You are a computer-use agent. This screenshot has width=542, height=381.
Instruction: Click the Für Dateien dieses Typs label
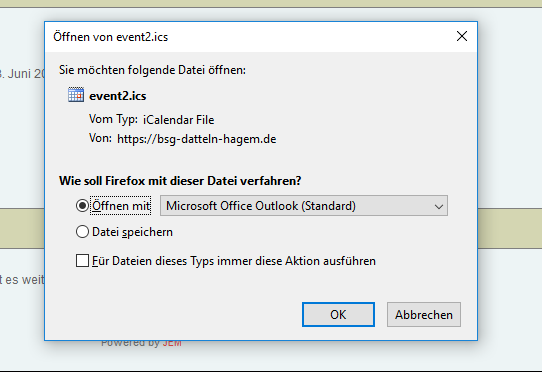click(x=234, y=261)
